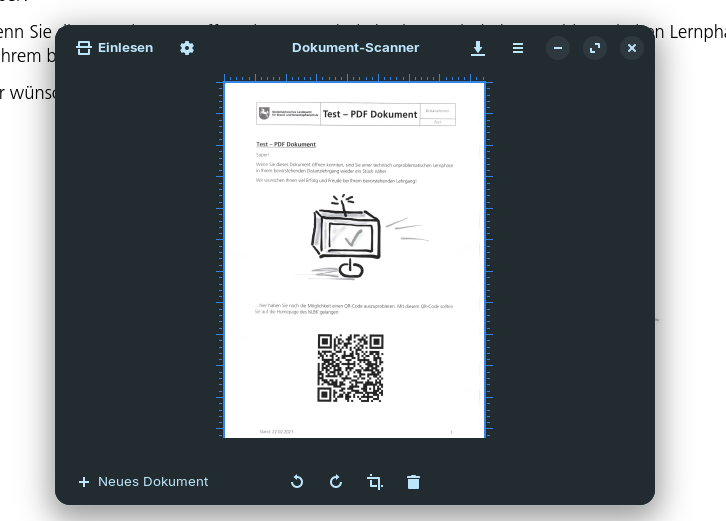Viewport: 726px width, 521px height.
Task: Select the crop tool icon
Action: pos(375,482)
